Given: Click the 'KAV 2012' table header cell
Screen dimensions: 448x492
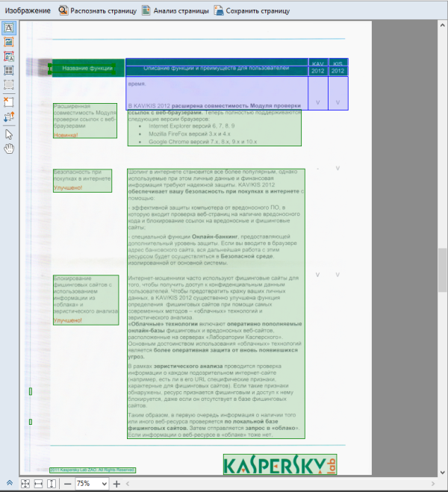Looking at the screenshot, I should click(x=318, y=67).
